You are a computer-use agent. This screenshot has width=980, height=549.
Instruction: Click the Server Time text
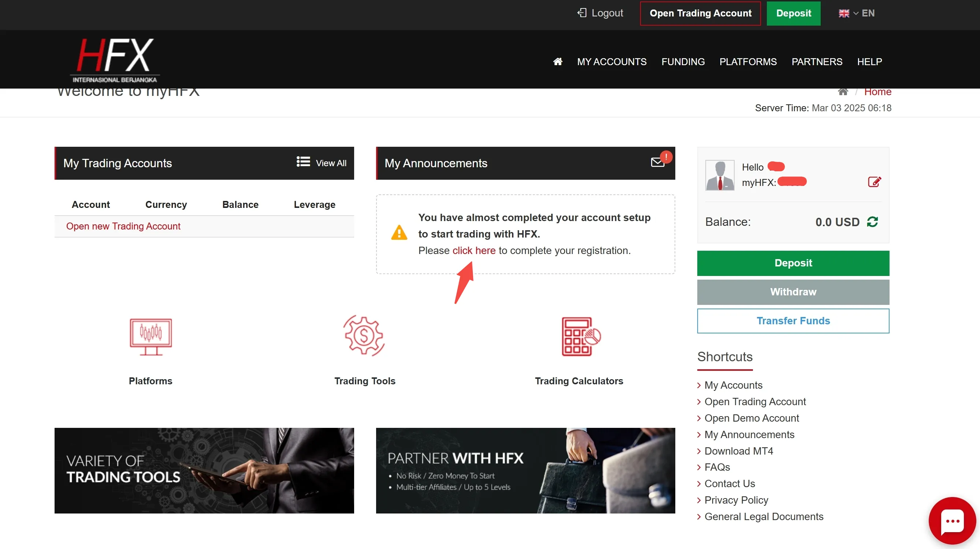click(x=823, y=108)
